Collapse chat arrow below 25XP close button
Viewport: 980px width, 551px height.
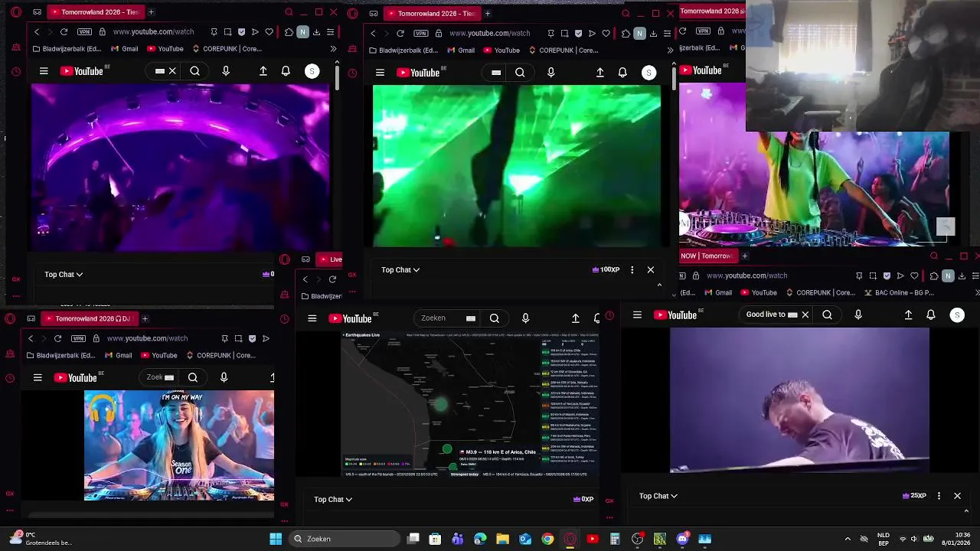(966, 511)
